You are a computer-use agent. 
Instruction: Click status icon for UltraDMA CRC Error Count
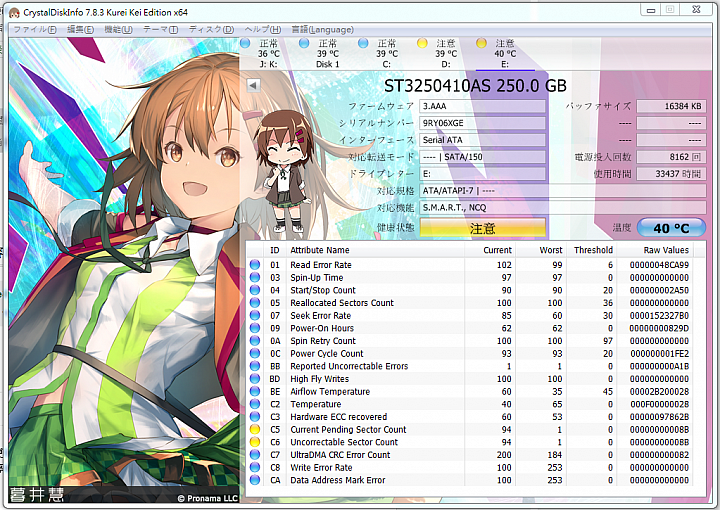[x=254, y=454]
